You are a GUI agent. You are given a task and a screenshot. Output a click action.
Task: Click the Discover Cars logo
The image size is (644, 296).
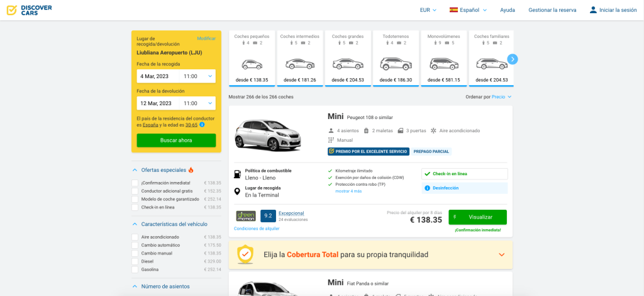pos(29,10)
